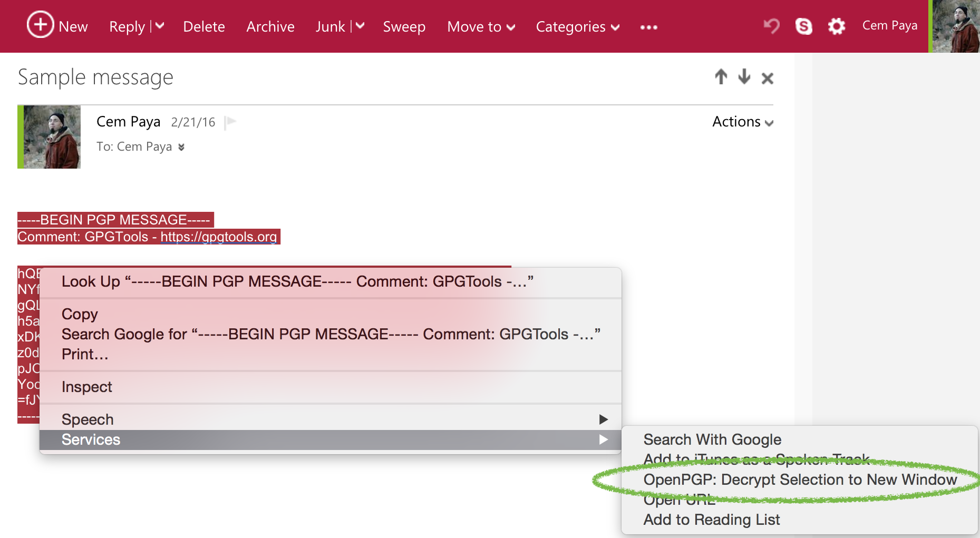Click the New message plus icon
Viewport: 980px width, 538px height.
coord(40,25)
